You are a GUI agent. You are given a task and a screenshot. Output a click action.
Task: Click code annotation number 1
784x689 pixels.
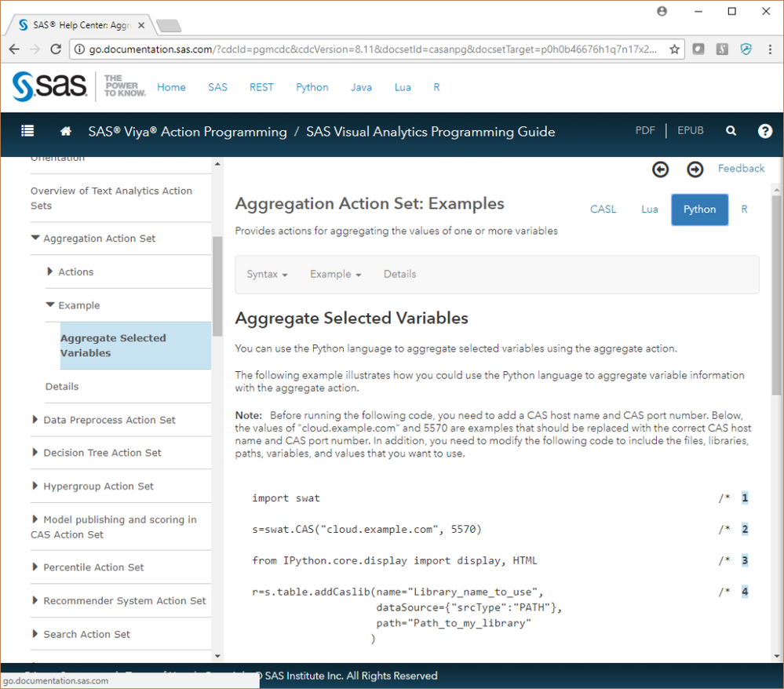click(x=745, y=498)
